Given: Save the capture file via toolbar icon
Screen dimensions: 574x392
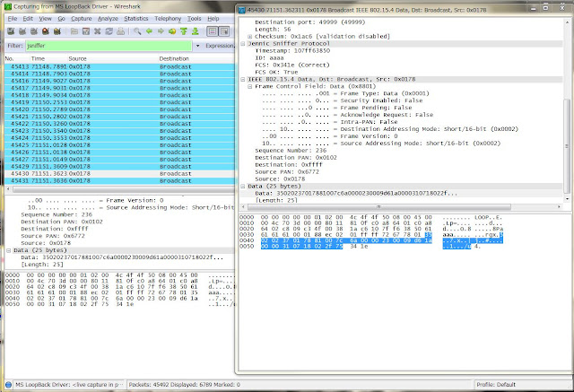Looking at the screenshot, I should tap(86, 31).
